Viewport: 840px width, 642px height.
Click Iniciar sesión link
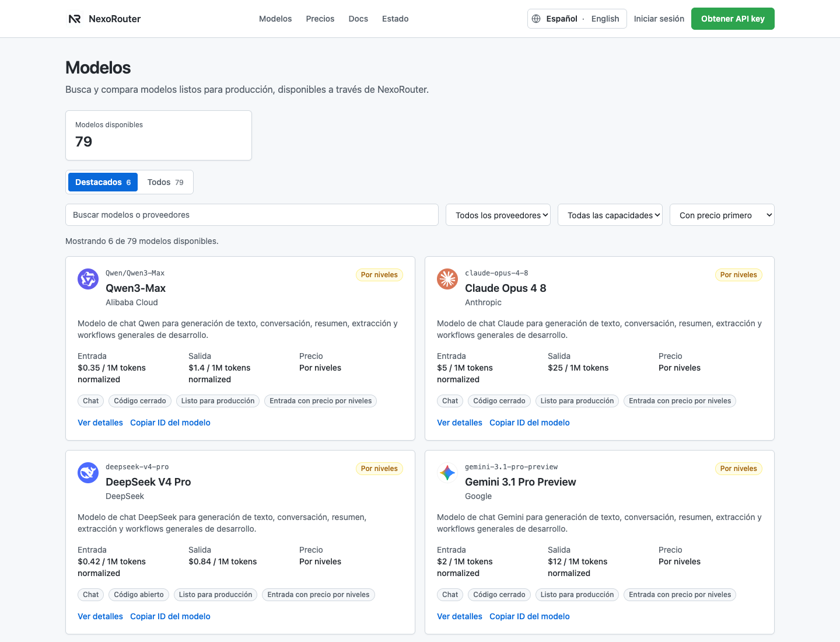659,19
